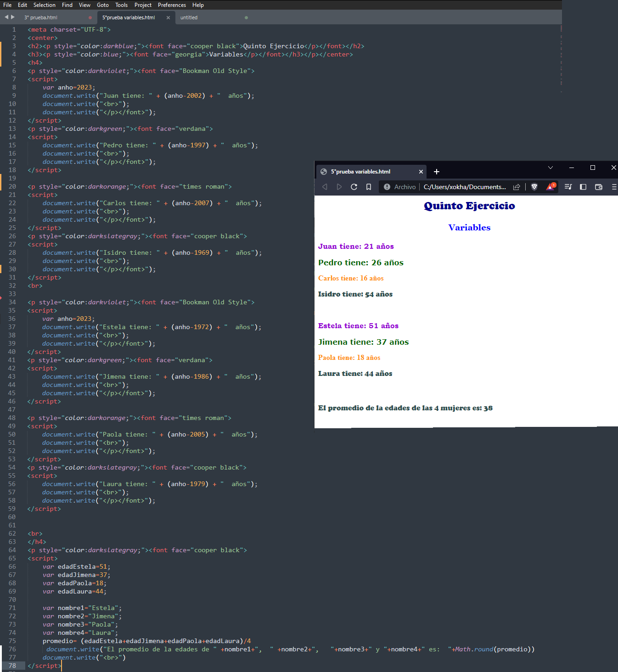Open the Brave playlist icon

pos(568,187)
